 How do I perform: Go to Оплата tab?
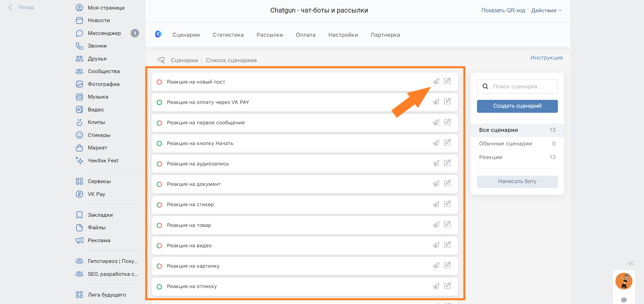coord(306,35)
